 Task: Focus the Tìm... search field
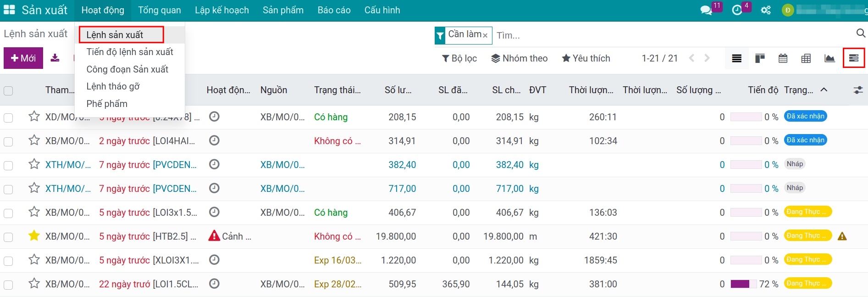point(674,35)
